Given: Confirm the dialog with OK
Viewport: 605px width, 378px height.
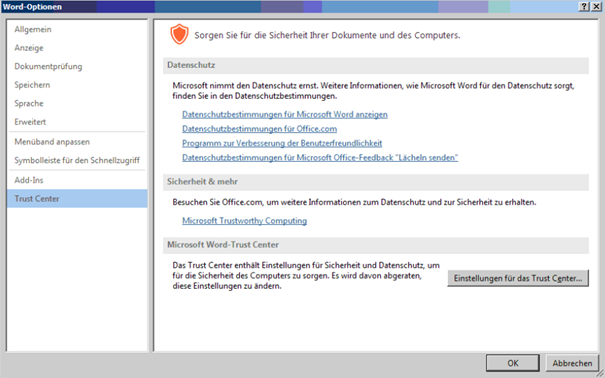Looking at the screenshot, I should coord(513,363).
